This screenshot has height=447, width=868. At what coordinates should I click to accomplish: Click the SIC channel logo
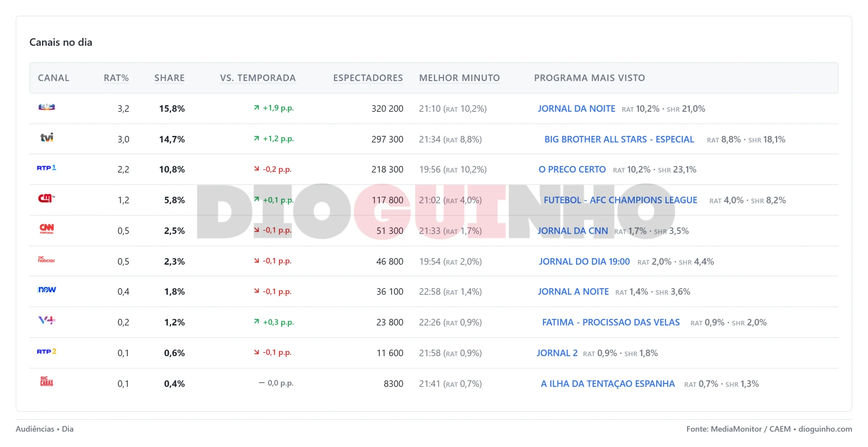pyautogui.click(x=46, y=107)
